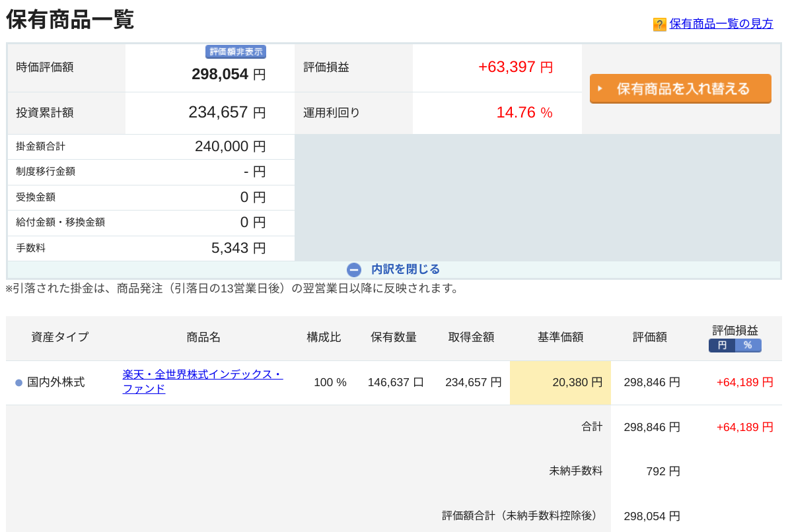Click the yellow question mark help icon

[659, 24]
